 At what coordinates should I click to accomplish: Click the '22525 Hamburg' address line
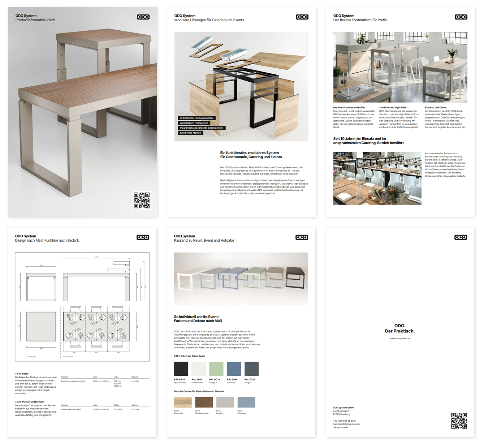pyautogui.click(x=341, y=414)
